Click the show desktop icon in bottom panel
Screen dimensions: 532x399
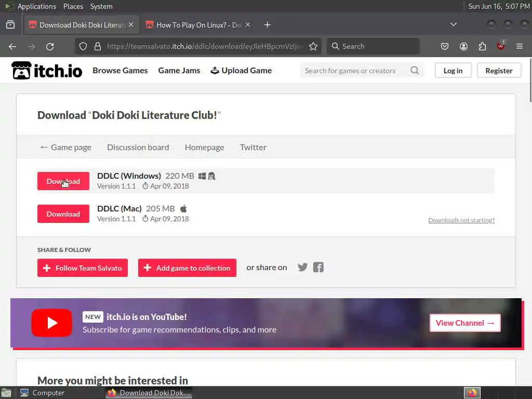(6, 393)
